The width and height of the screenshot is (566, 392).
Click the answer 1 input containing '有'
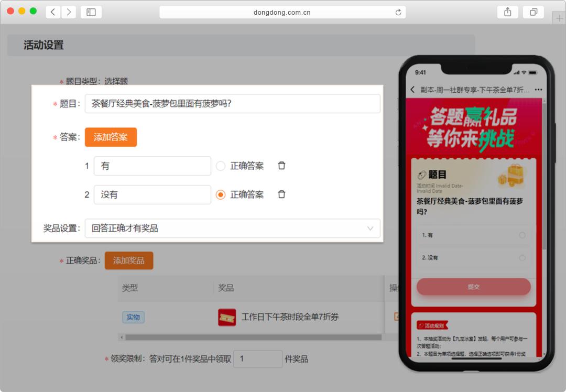(x=153, y=166)
